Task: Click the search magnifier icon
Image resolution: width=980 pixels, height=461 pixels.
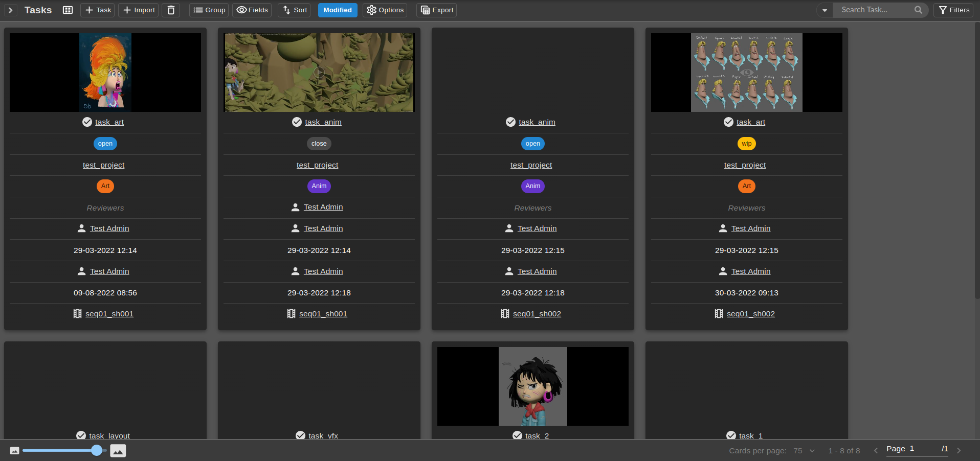Action: [918, 10]
